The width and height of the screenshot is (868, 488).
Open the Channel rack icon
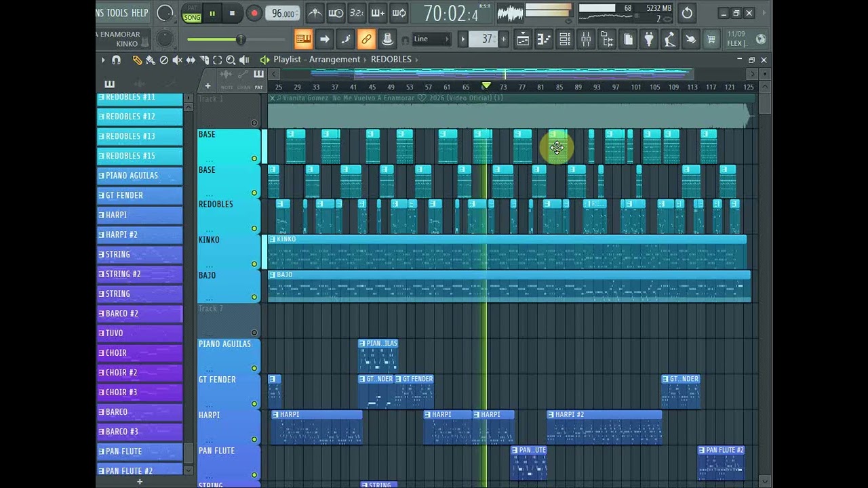coord(565,39)
